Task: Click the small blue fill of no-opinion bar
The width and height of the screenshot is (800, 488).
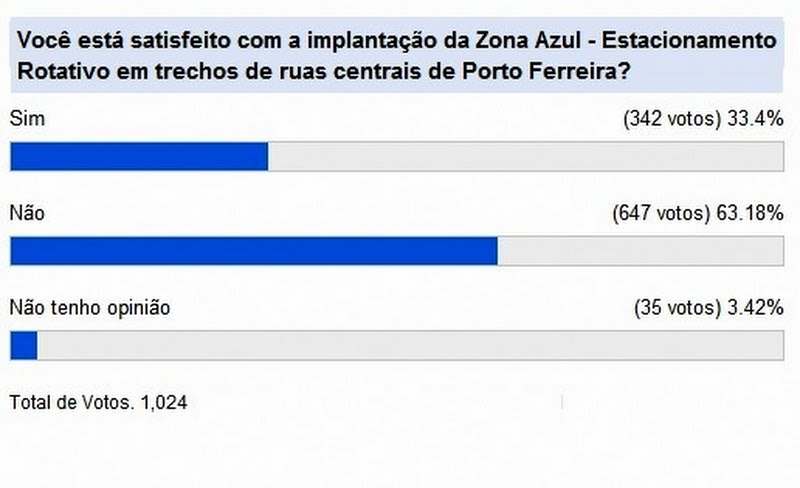Action: pos(23,346)
